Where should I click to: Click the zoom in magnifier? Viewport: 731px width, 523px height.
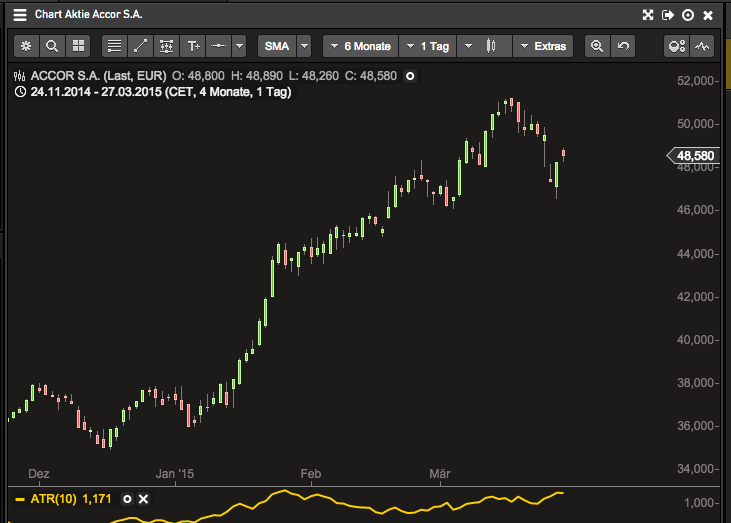tap(597, 46)
